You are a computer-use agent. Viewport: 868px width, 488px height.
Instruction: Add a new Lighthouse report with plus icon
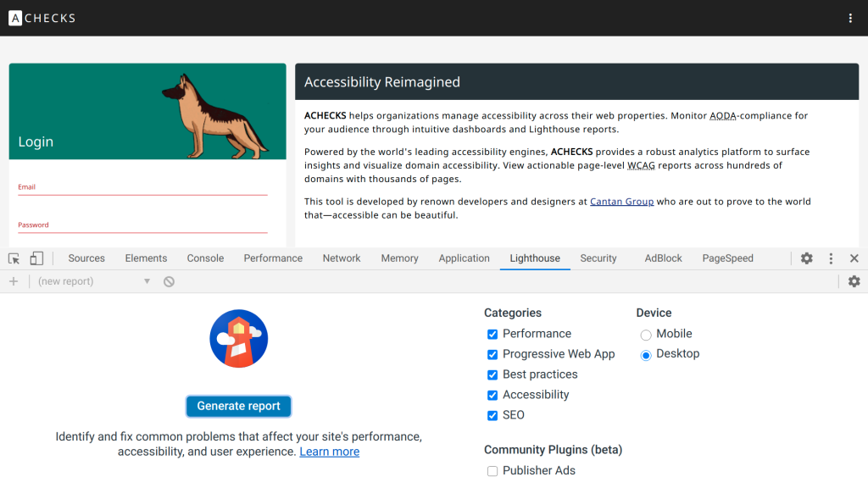pyautogui.click(x=14, y=281)
